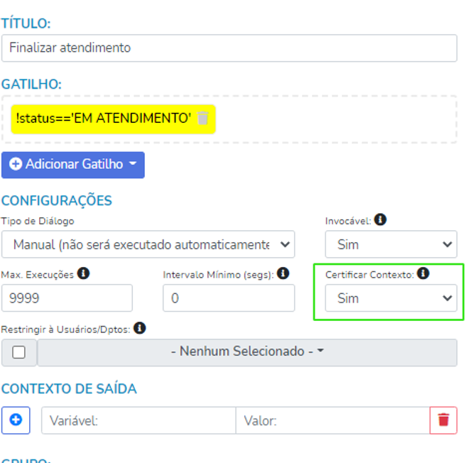Toggle the Restringir à Usuários/Dptos checkbox
Image resolution: width=476 pixels, height=463 pixels.
(x=19, y=352)
